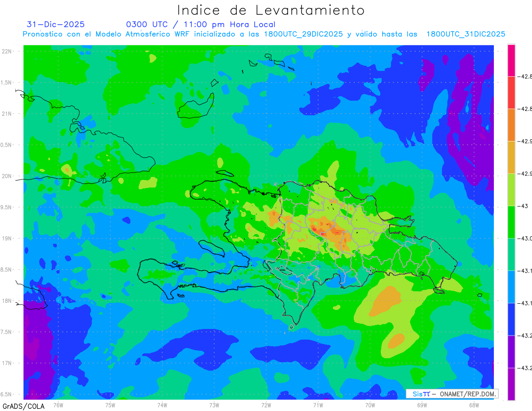Click '0300 UTC / 11:00 pm Hora Local' text
This screenshot has height=411, width=532.
(x=201, y=24)
